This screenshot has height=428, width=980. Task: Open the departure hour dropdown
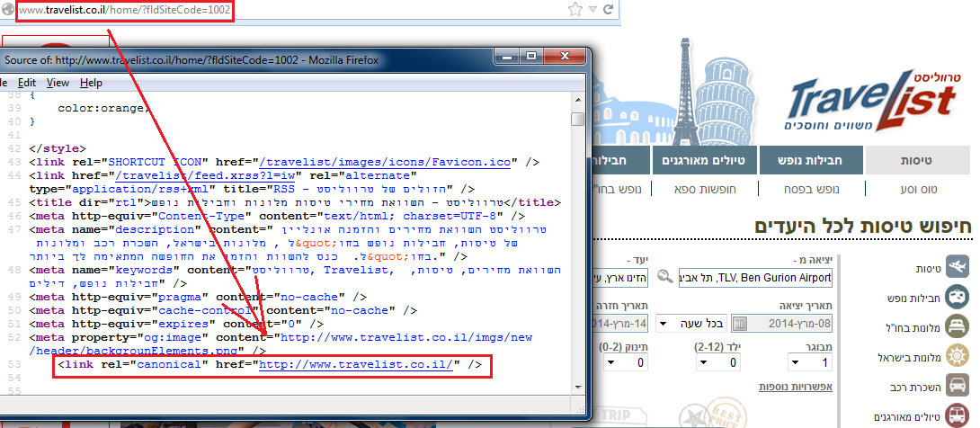pyautogui.click(x=690, y=324)
